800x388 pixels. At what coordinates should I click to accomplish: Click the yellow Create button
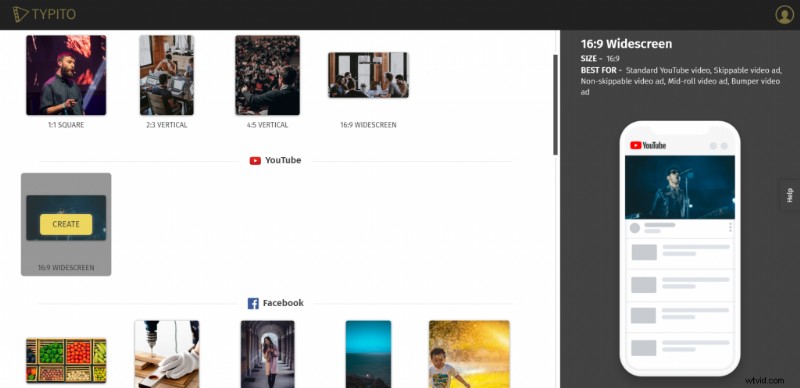(66, 224)
